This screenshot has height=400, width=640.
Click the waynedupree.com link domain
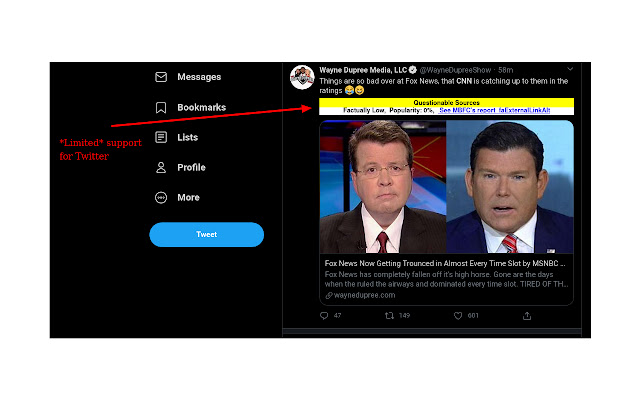tap(364, 295)
